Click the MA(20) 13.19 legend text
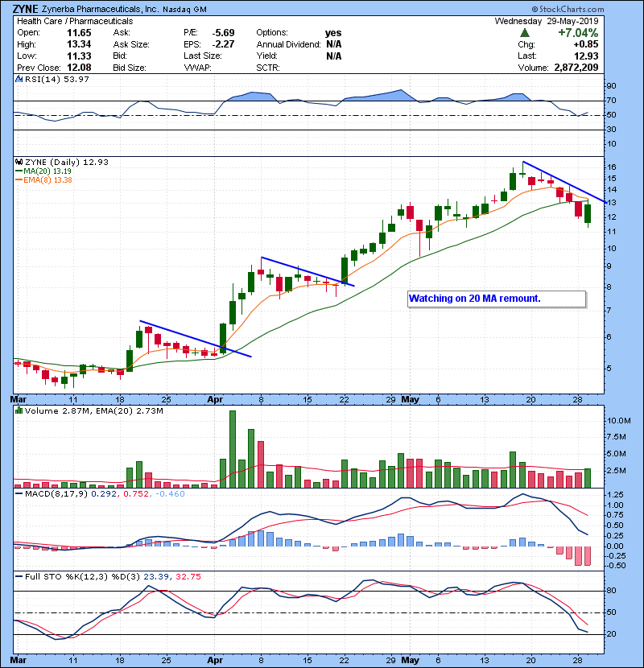 pos(47,171)
